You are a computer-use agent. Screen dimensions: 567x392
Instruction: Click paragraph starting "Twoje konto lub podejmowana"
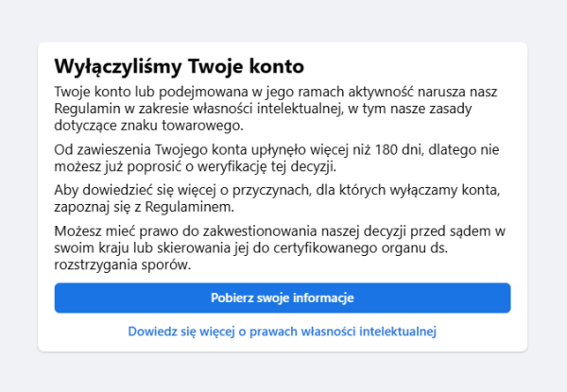pyautogui.click(x=276, y=109)
